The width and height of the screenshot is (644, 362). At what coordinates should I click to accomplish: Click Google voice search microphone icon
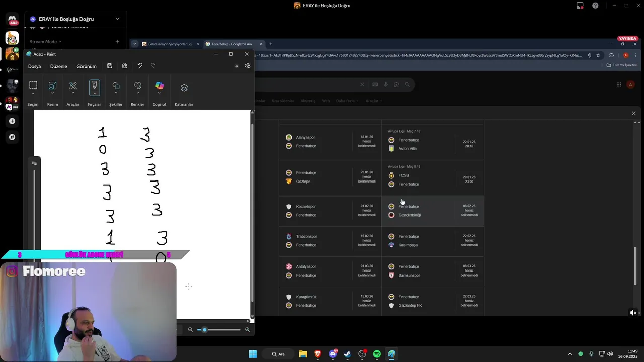click(386, 85)
